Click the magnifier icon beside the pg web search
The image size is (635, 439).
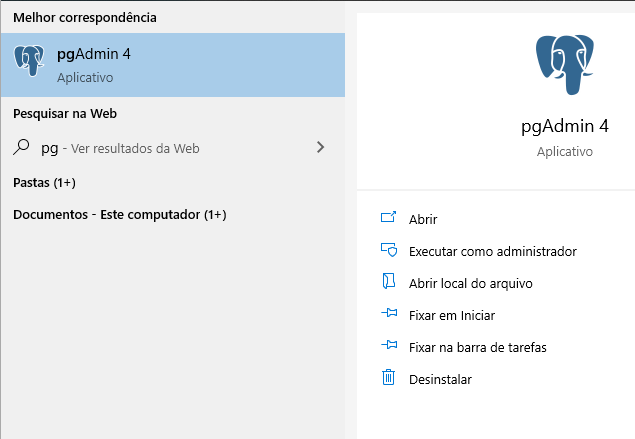(21, 148)
